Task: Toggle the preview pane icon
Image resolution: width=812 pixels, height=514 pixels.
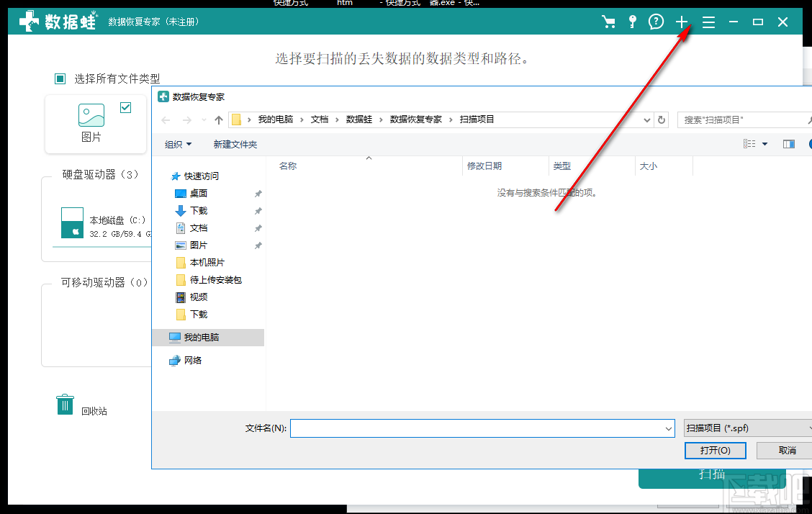Action: (x=789, y=145)
